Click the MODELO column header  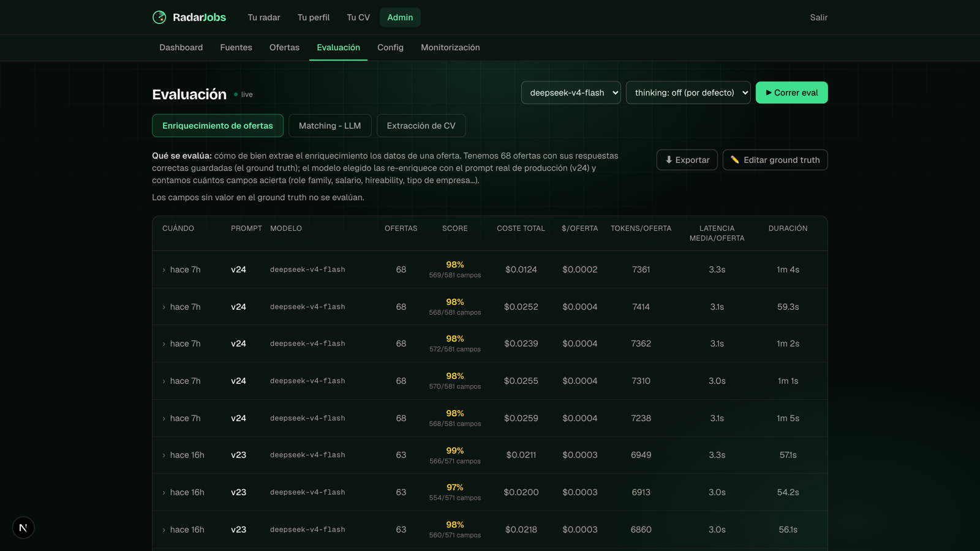pos(286,228)
